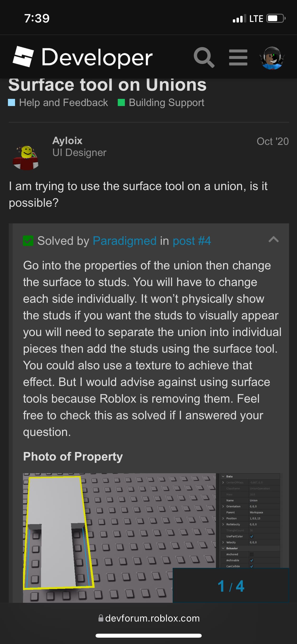
Task: Tap the battery icon in status bar
Action: point(276,19)
